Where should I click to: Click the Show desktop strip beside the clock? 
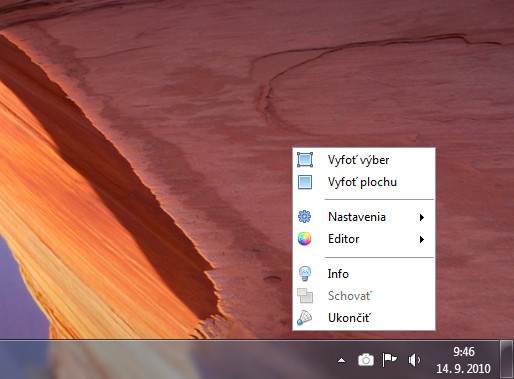click(x=507, y=359)
